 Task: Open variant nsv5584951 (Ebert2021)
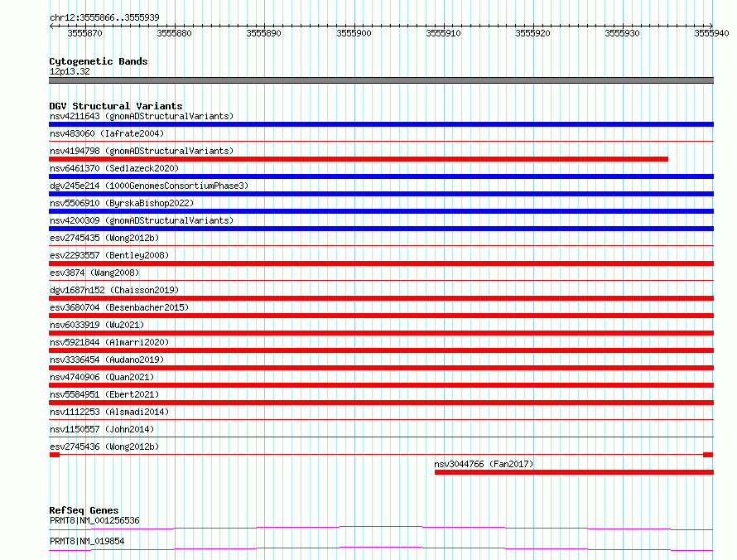[x=104, y=394]
